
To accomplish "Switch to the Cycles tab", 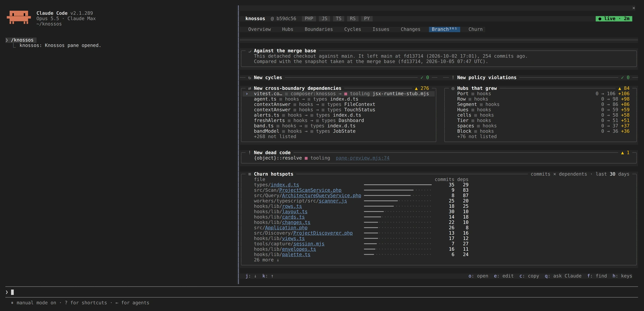I will (x=353, y=29).
